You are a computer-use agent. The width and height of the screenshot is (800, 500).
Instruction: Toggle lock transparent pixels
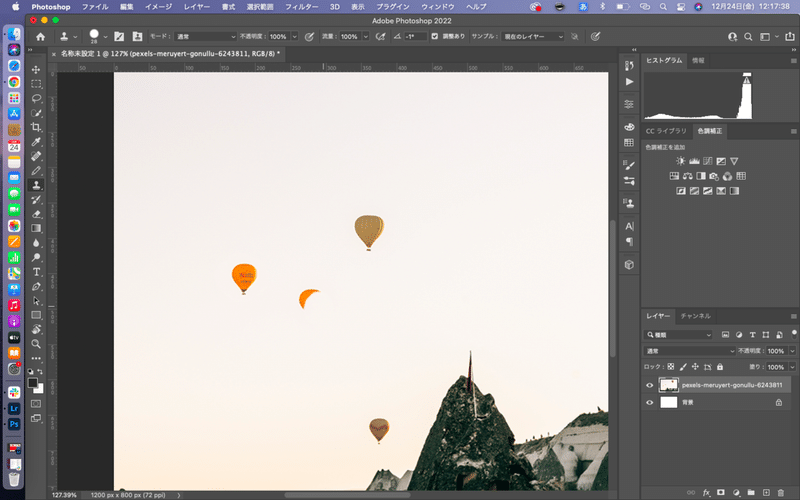click(671, 367)
